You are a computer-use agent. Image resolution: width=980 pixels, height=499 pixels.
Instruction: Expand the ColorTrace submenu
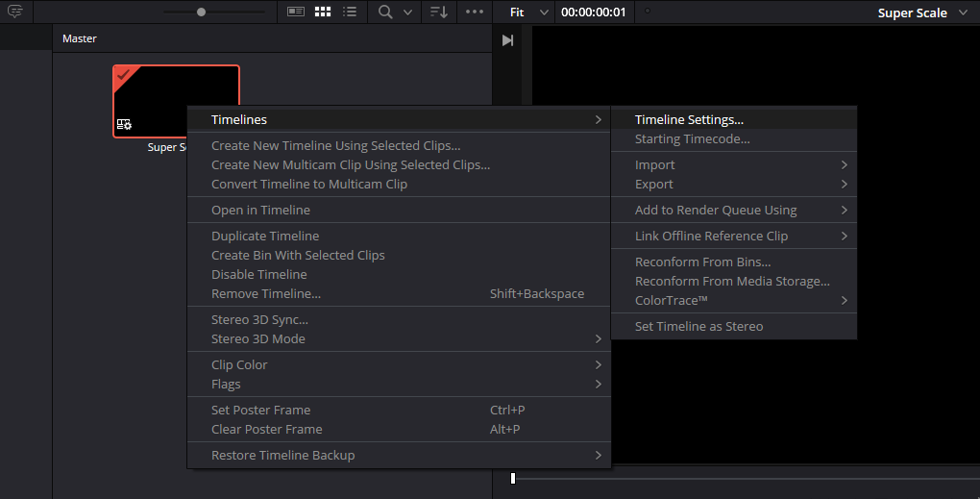[x=734, y=301]
